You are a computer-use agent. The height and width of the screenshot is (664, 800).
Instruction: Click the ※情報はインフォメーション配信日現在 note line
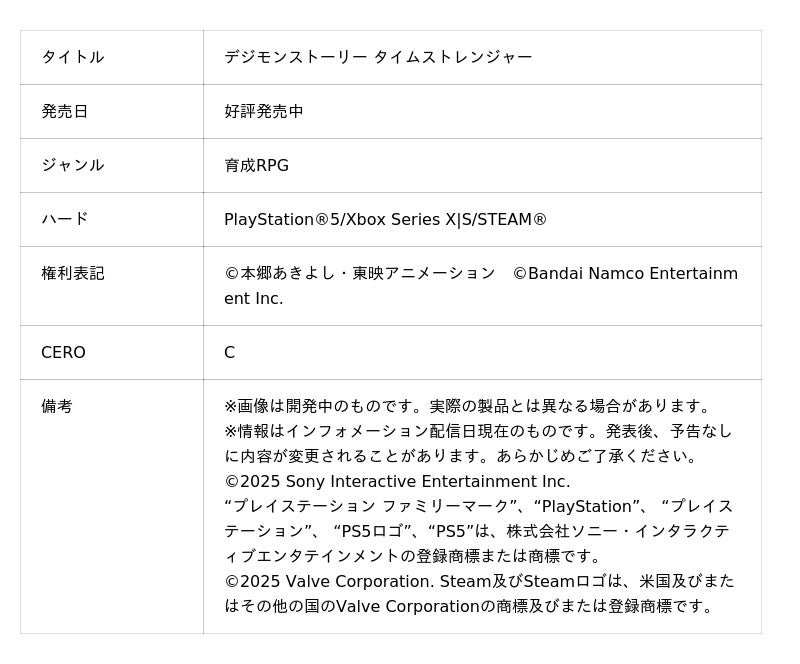click(478, 431)
